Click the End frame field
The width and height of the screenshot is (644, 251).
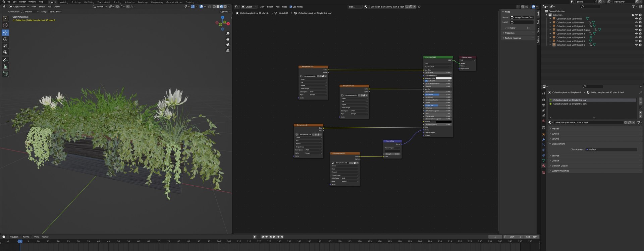pyautogui.click(x=532, y=237)
